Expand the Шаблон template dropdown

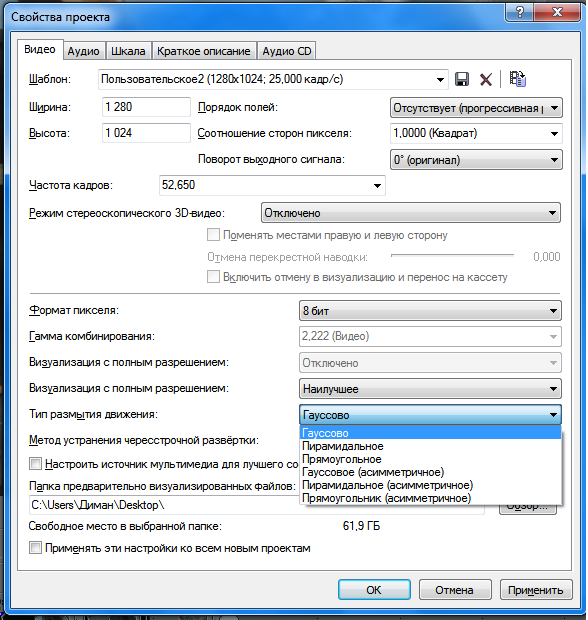440,79
